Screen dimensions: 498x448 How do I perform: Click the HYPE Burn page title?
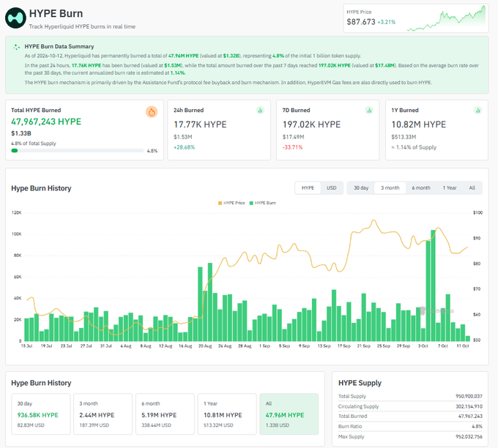pyautogui.click(x=56, y=14)
